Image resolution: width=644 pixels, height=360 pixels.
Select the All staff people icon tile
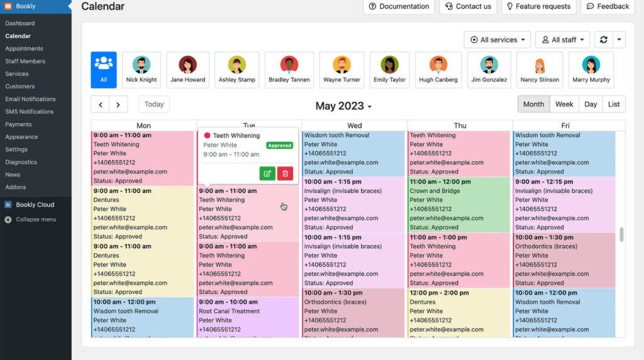click(x=104, y=70)
